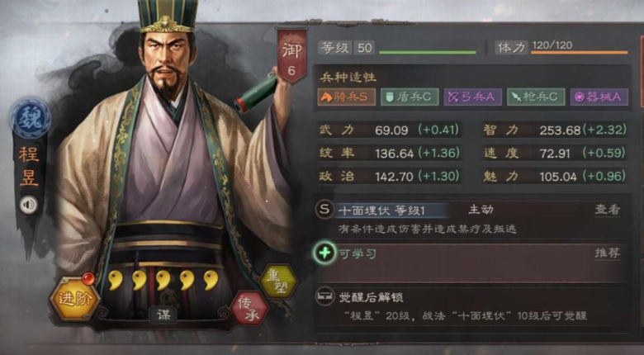Tap the locked awakening skill icon
This screenshot has width=644, height=355.
pos(324,296)
